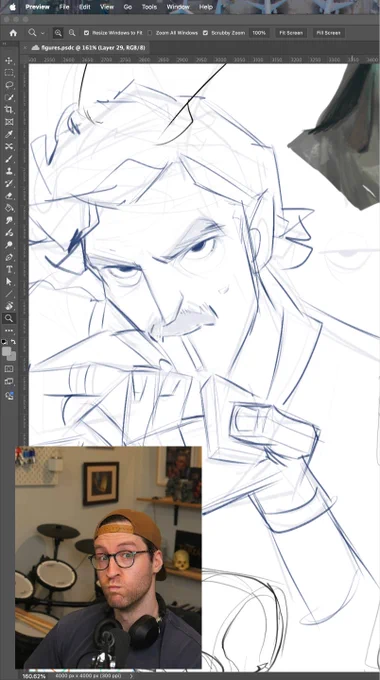Enable Zoom All Windows checkbox
380x680 pixels.
click(x=150, y=33)
